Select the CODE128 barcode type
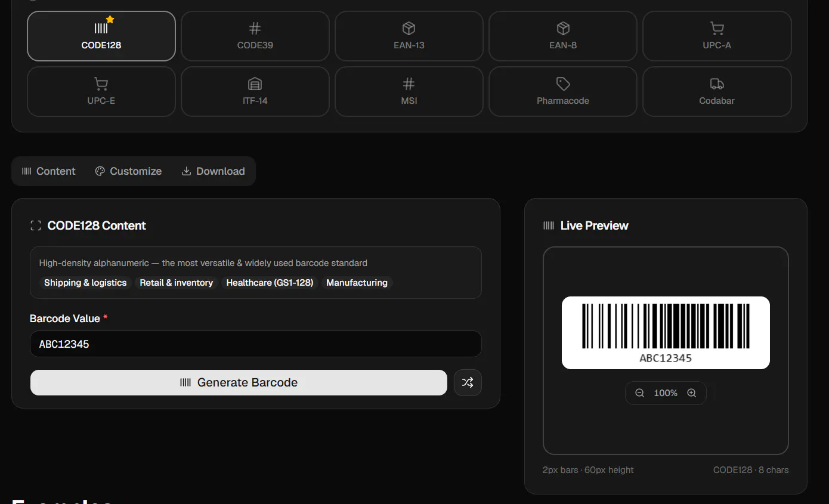829x504 pixels. tap(101, 36)
